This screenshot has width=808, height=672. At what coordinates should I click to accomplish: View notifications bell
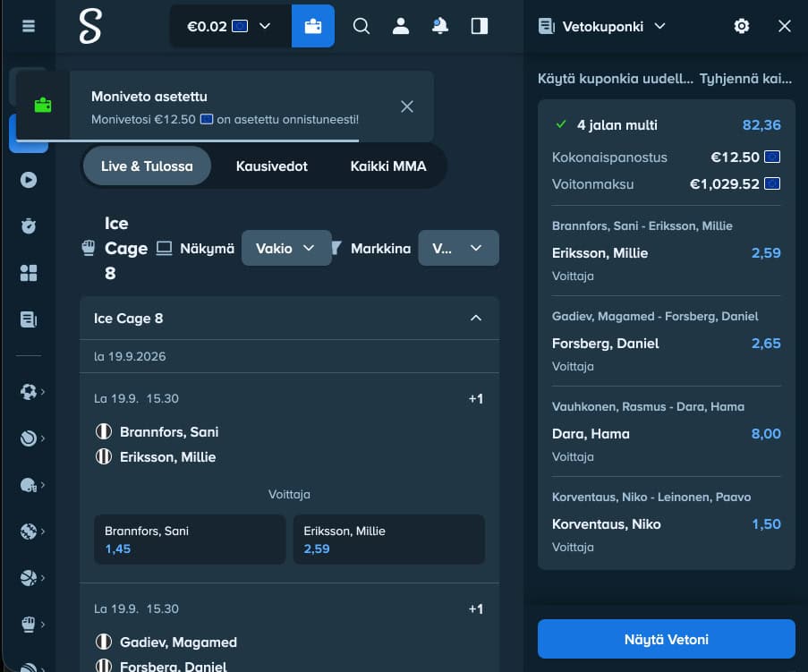(439, 26)
